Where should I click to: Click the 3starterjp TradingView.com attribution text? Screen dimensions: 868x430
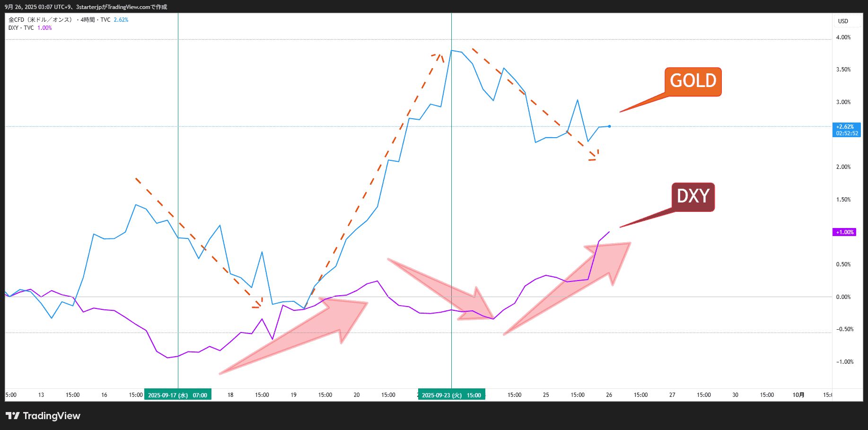coord(122,7)
